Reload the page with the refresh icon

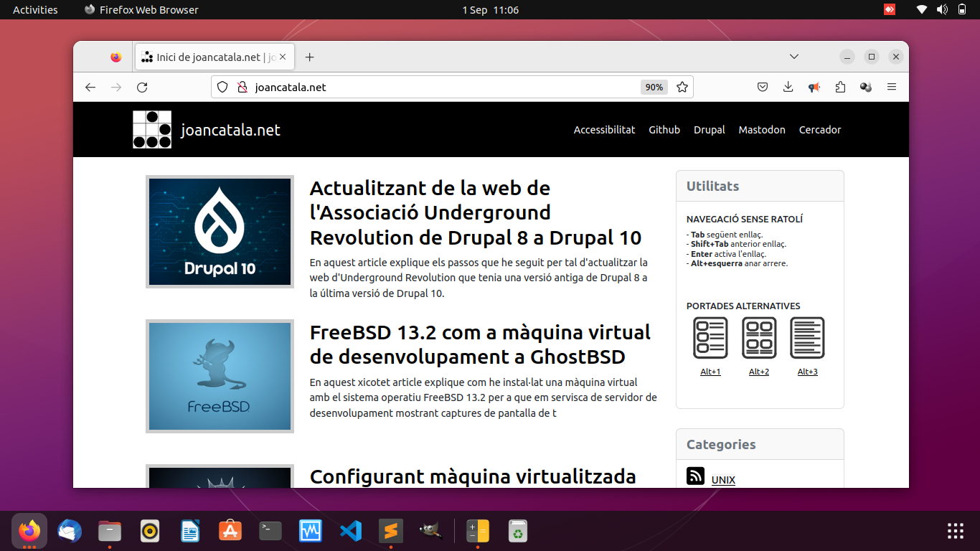point(142,87)
